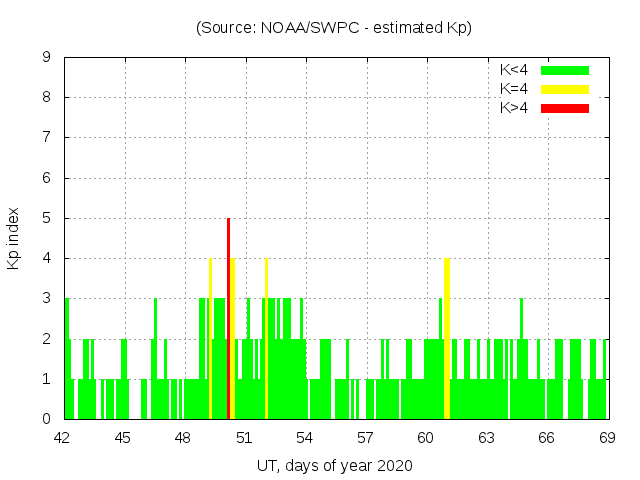
Task: Click the y-axis tick label 0
Action: [x=46, y=419]
